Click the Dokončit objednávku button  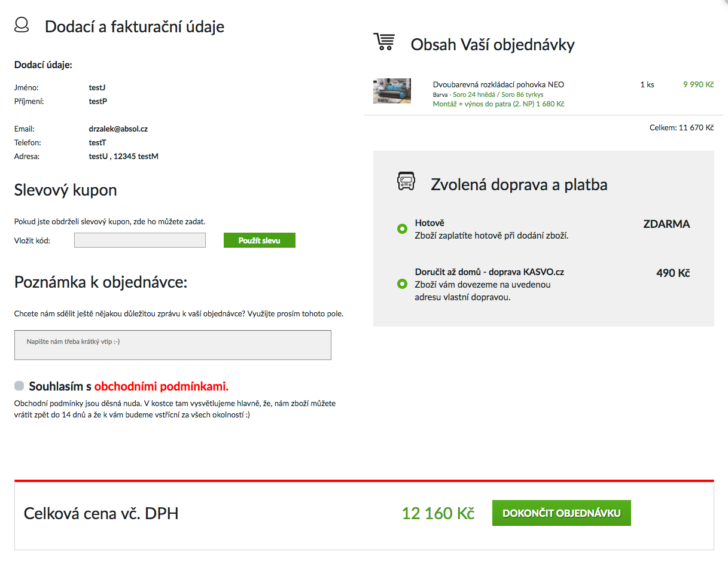[562, 513]
